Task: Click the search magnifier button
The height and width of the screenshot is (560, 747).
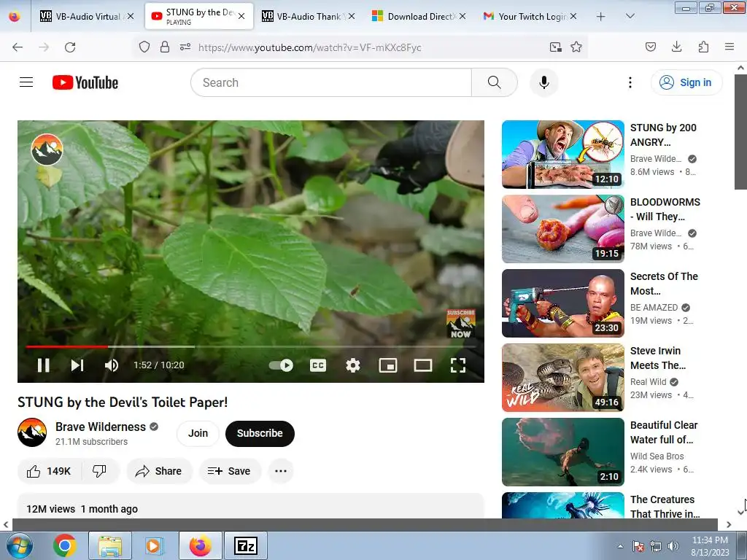Action: 495,82
